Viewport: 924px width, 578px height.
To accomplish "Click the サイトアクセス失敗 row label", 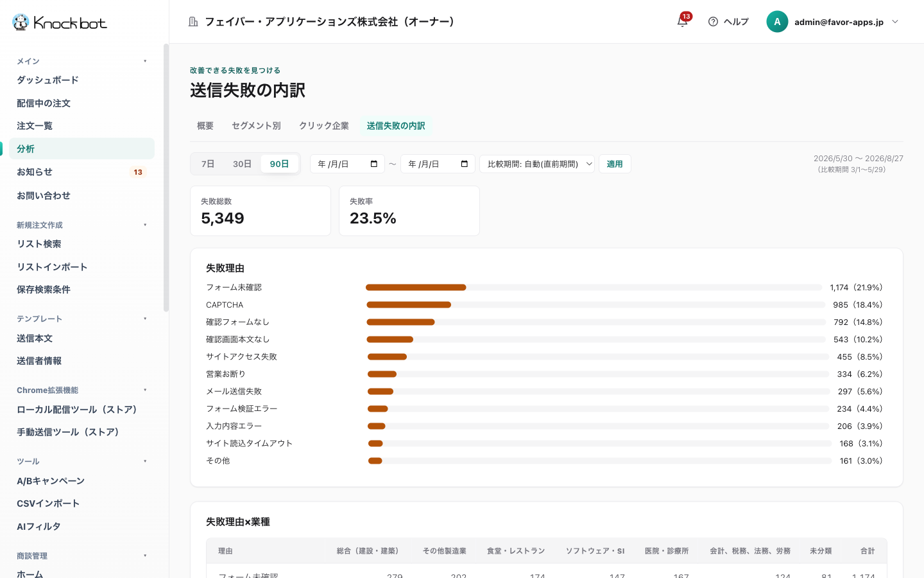I will coord(241,356).
